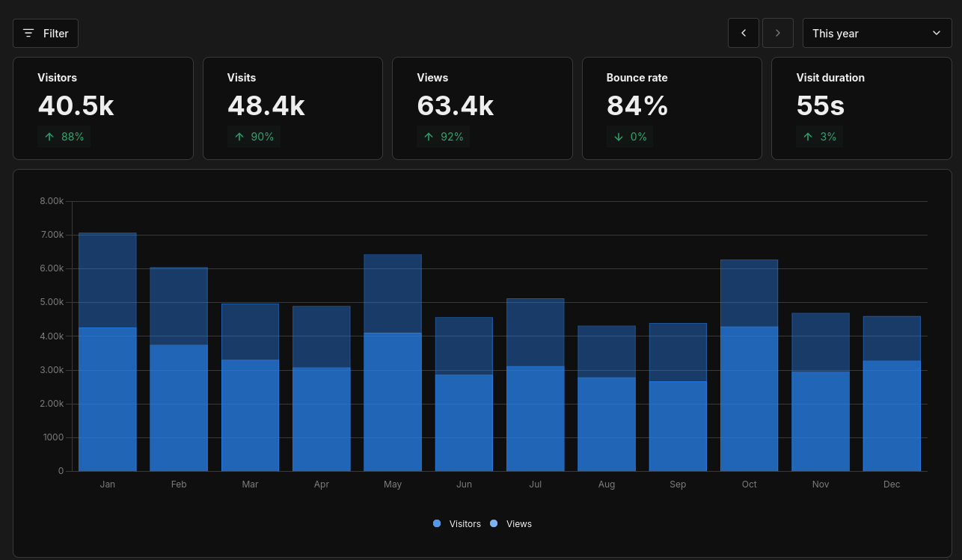Click the October bar's upper views segment

tap(749, 293)
